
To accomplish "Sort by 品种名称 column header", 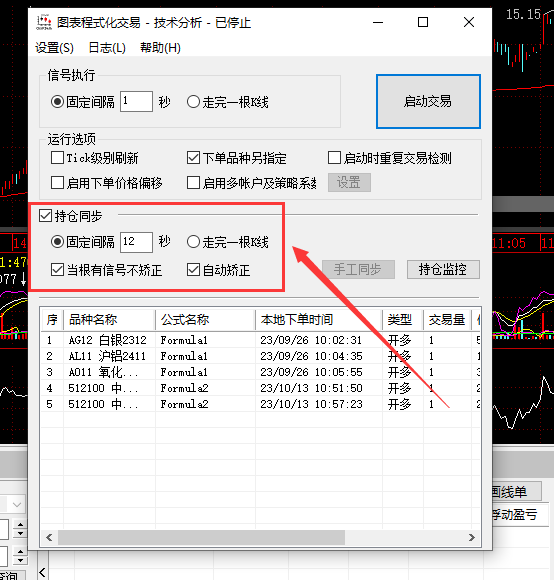I will coord(109,319).
